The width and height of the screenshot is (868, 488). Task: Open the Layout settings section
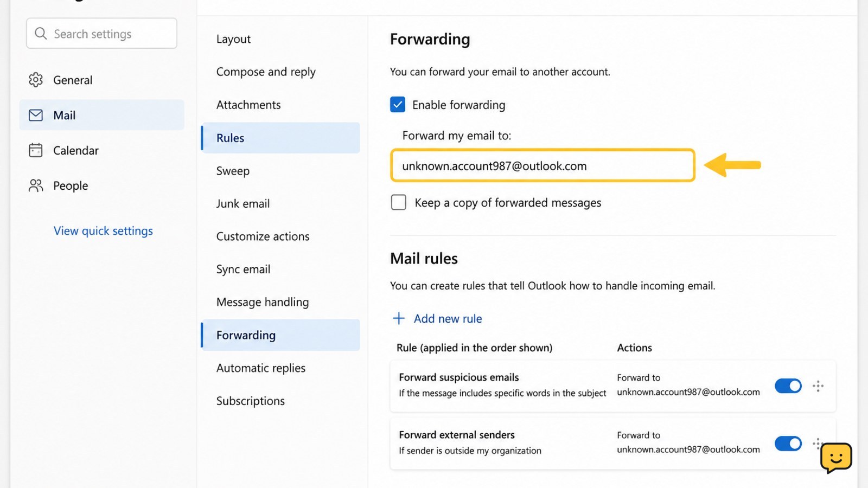pos(233,39)
